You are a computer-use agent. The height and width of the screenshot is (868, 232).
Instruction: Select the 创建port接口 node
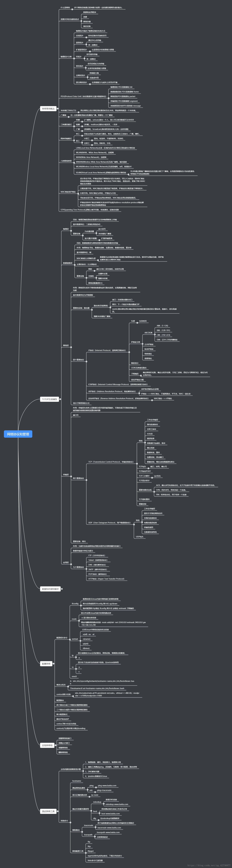coord(64,743)
